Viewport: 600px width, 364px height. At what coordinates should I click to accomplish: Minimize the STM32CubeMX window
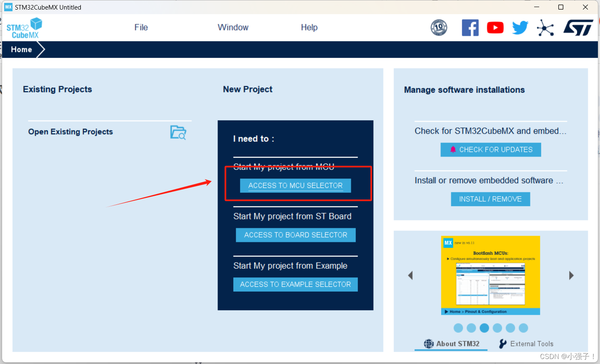tap(537, 7)
